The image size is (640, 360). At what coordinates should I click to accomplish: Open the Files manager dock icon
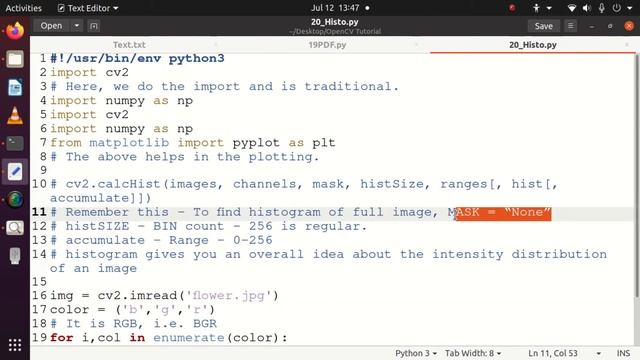[15, 60]
